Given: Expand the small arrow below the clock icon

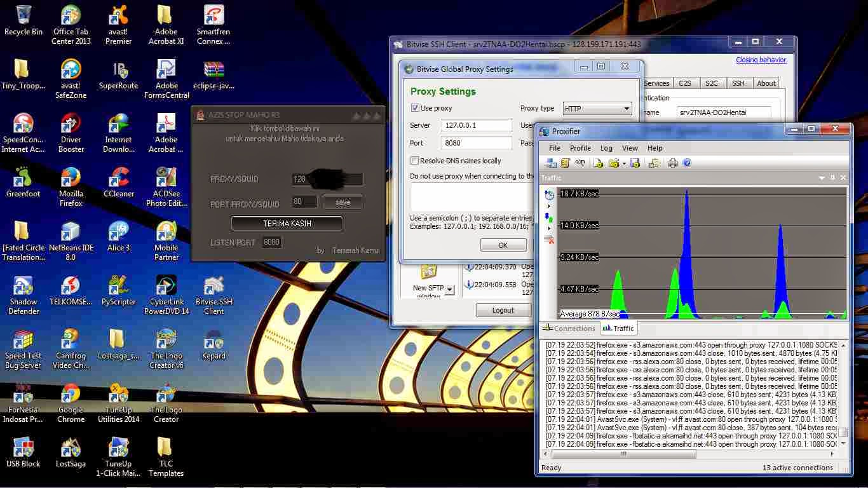Looking at the screenshot, I should pos(549,207).
